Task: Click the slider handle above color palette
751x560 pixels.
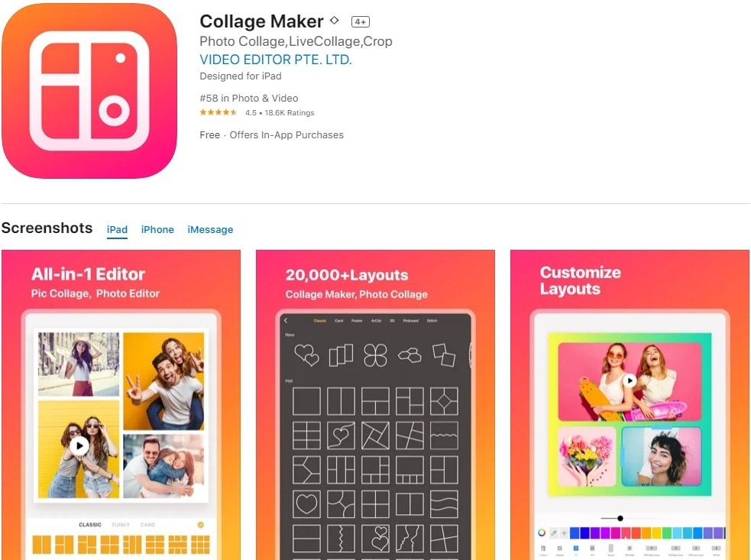Action: pos(620,518)
